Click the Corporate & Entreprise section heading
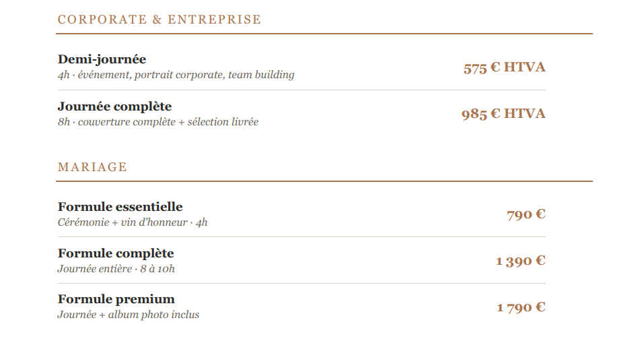This screenshot has height=345, width=644. pyautogui.click(x=159, y=20)
